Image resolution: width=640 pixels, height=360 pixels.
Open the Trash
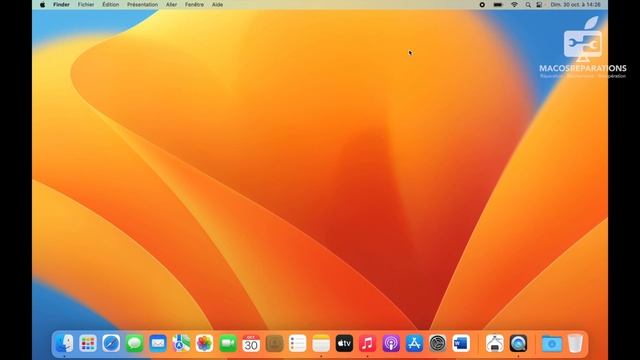click(x=575, y=343)
